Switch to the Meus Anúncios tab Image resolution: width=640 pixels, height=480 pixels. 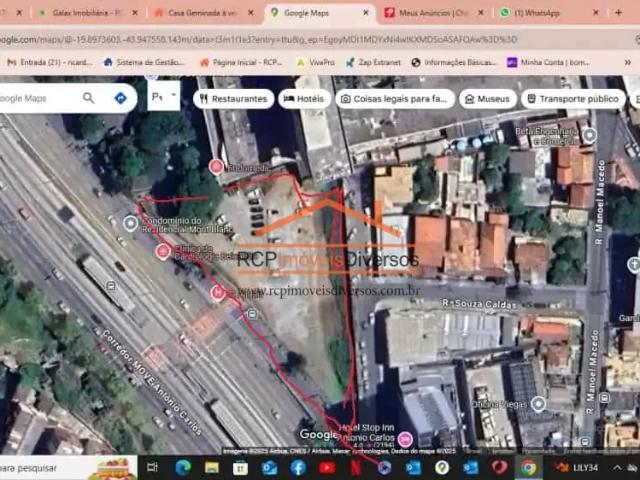[433, 13]
